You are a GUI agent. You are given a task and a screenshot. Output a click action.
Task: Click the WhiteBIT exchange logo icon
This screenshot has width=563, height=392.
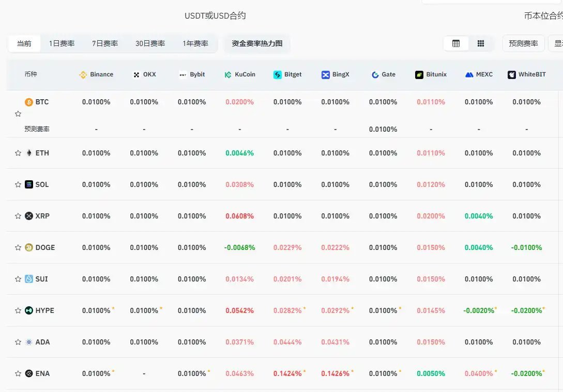point(512,74)
